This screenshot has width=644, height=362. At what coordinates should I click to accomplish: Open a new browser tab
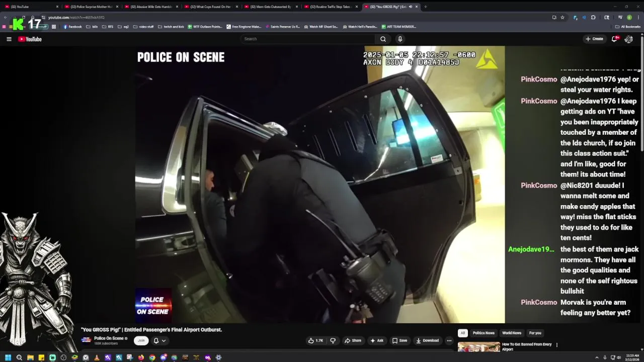(x=425, y=7)
